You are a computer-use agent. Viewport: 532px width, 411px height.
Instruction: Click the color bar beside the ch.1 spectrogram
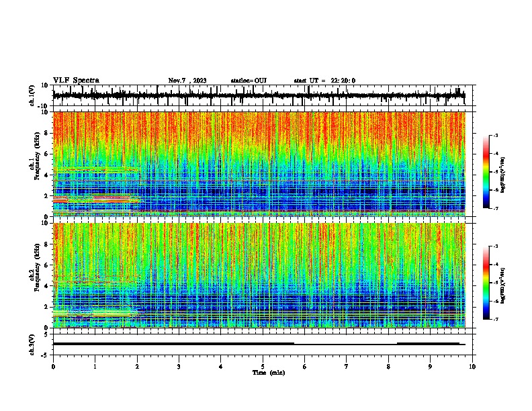tap(486, 172)
